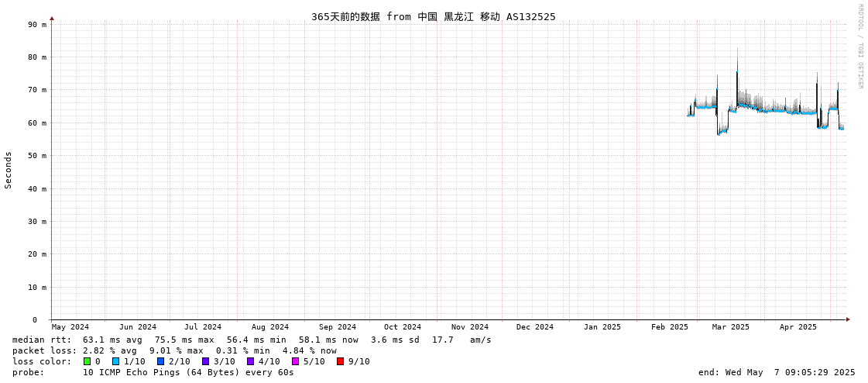This screenshot has width=868, height=383.
Task: Click the '80 m' y-axis label
Action: pyautogui.click(x=36, y=57)
